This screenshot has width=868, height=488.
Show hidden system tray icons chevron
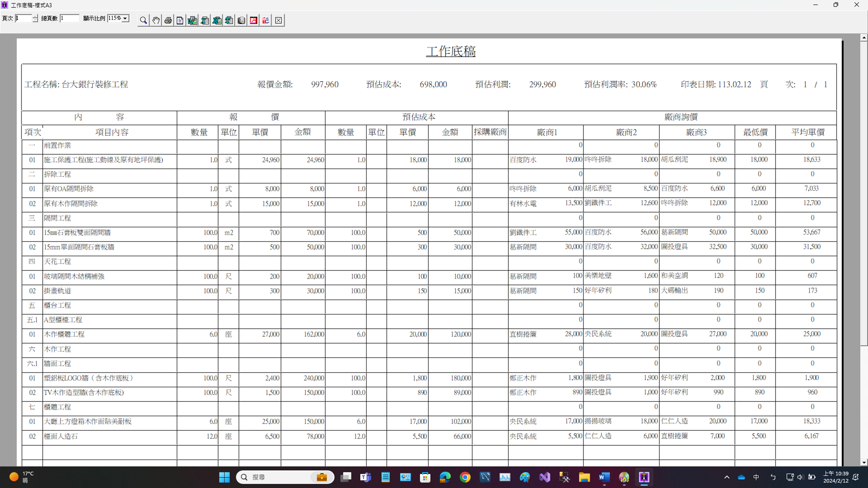(x=727, y=477)
